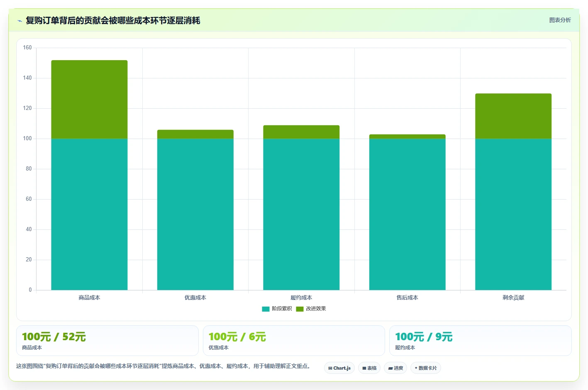The width and height of the screenshot is (588, 390).
Task: Click the green segment of the 履约成本 bar
Action: coord(301,132)
